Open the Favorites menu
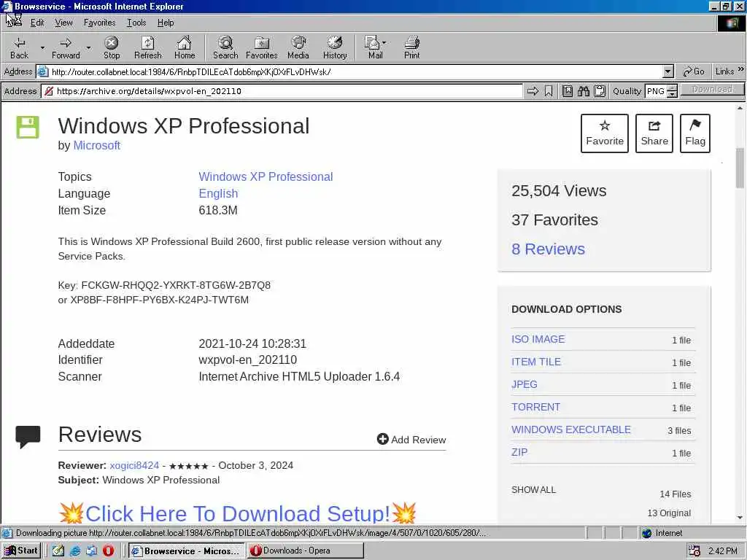Image resolution: width=747 pixels, height=560 pixels. (x=99, y=23)
